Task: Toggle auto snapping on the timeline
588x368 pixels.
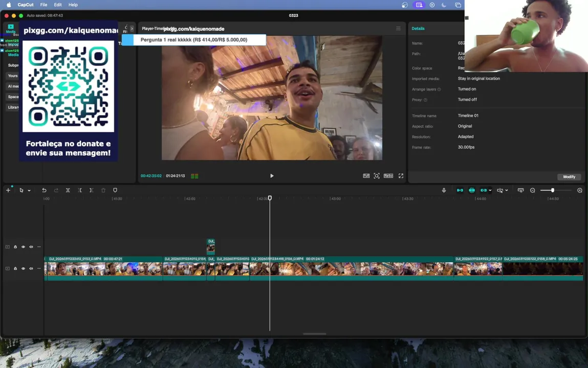Action: [x=472, y=190]
